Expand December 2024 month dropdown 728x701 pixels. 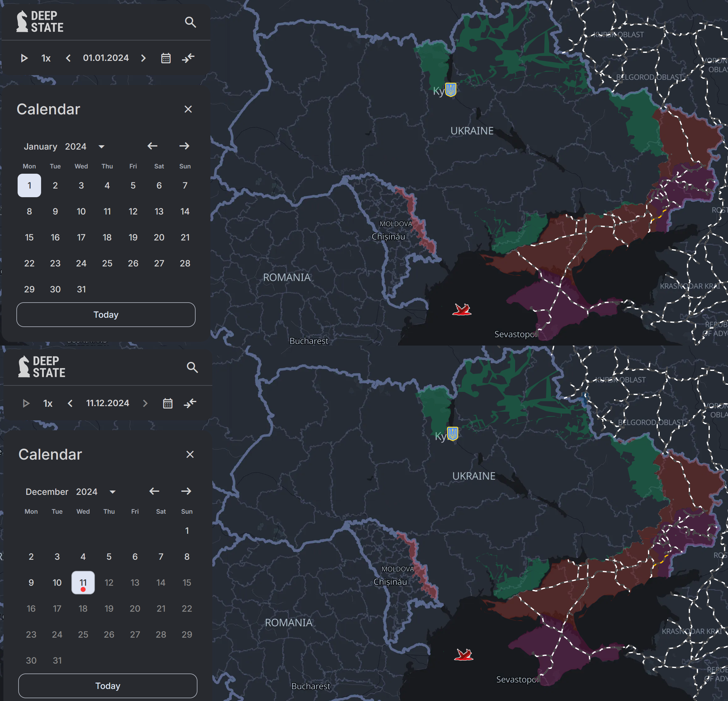[112, 492]
